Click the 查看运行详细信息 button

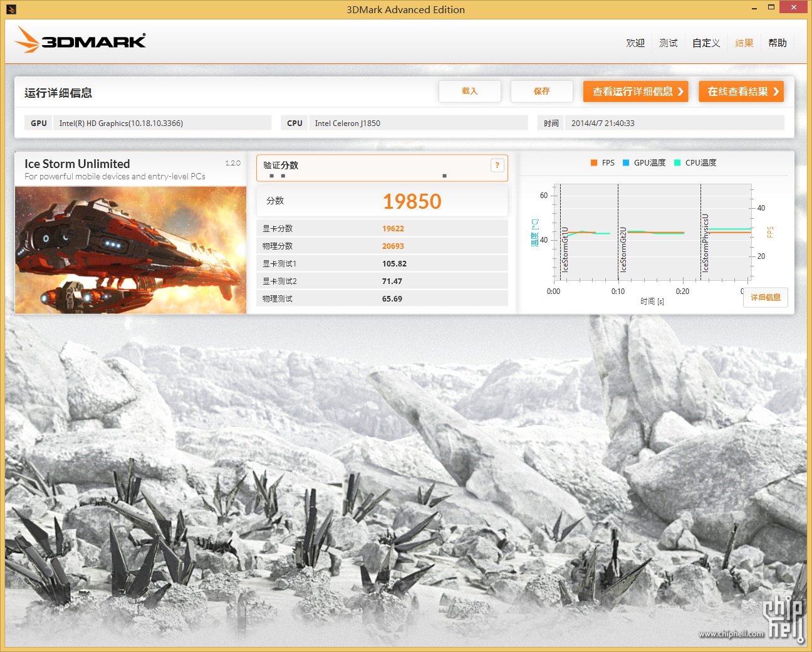(636, 92)
